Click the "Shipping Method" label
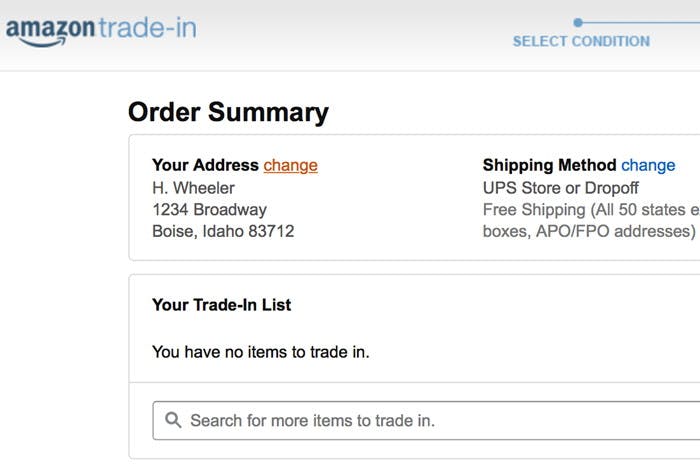 (x=549, y=165)
